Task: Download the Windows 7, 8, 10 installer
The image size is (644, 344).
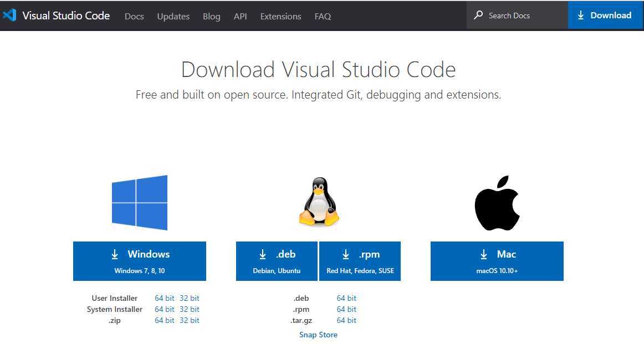Action: pos(140,261)
